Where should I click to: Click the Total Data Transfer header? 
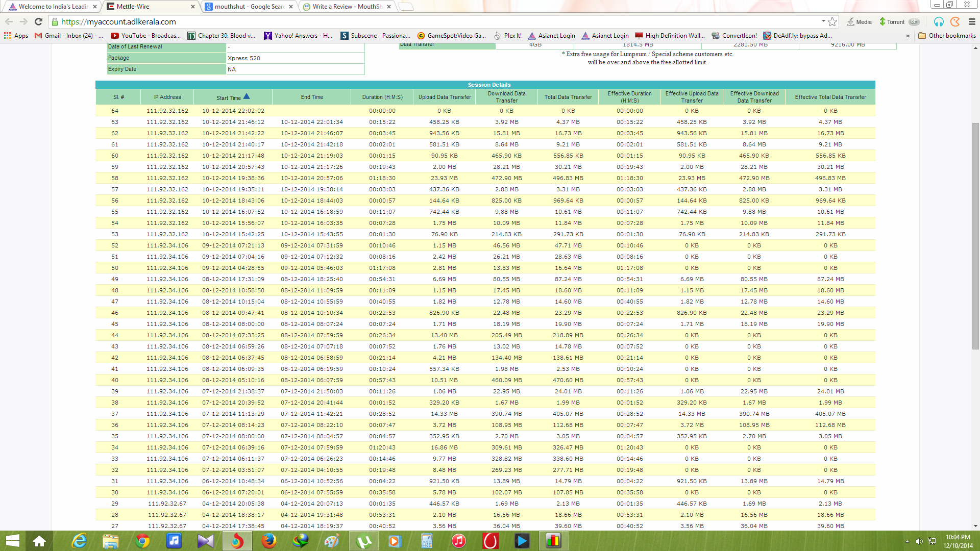tap(568, 97)
